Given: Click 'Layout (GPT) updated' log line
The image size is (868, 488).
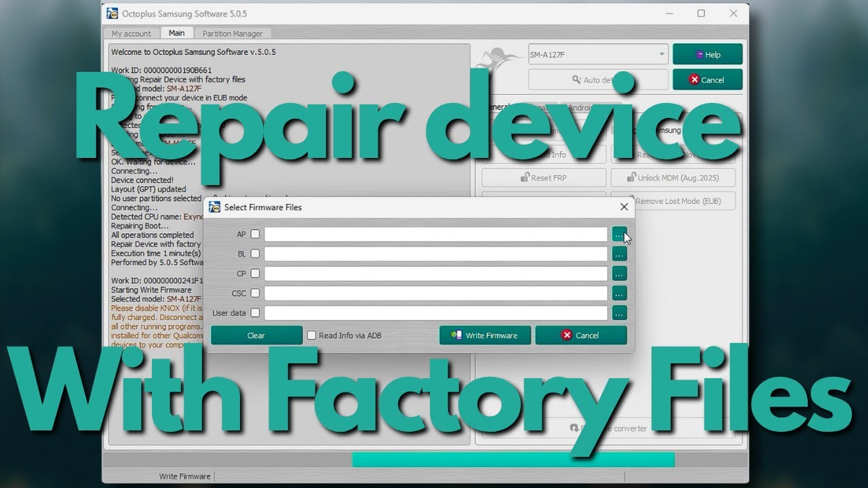Looking at the screenshot, I should point(149,189).
